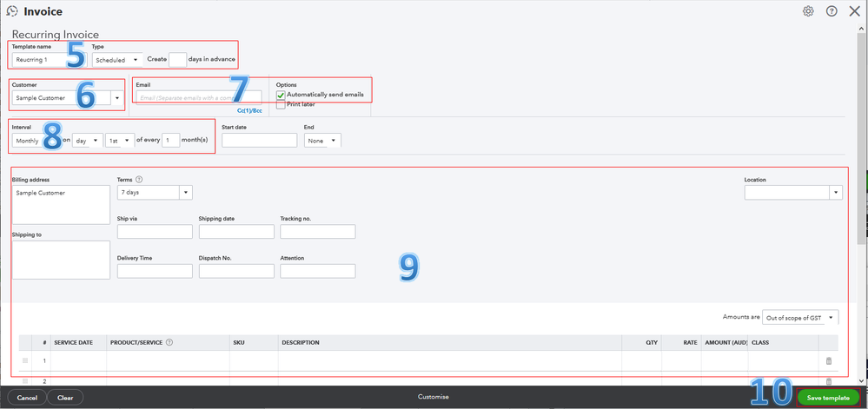This screenshot has height=409, width=868.
Task: Expand the Customer dropdown arrow
Action: [x=117, y=98]
